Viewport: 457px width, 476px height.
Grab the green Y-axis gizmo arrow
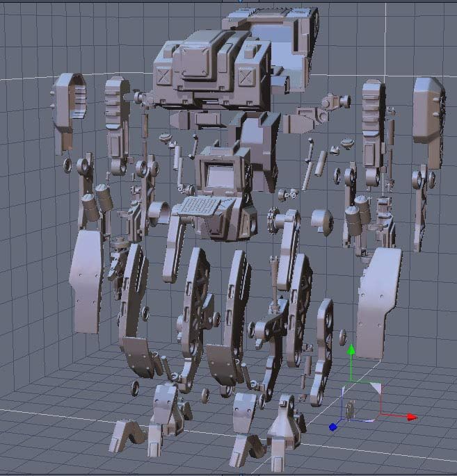(x=351, y=350)
